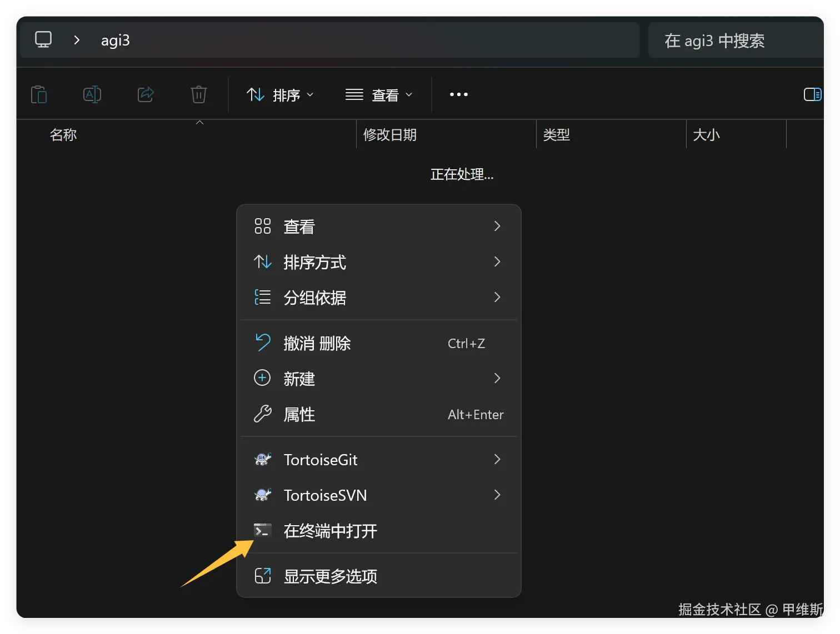The height and width of the screenshot is (634, 840).
Task: Open the TortoiseGit submenu entry
Action: (379, 460)
